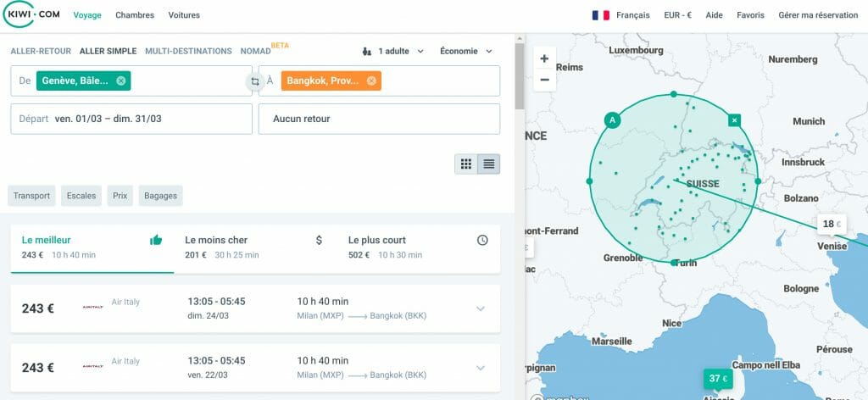Open the Économie cabin class dropdown
The image size is (868, 400).
coord(465,51)
